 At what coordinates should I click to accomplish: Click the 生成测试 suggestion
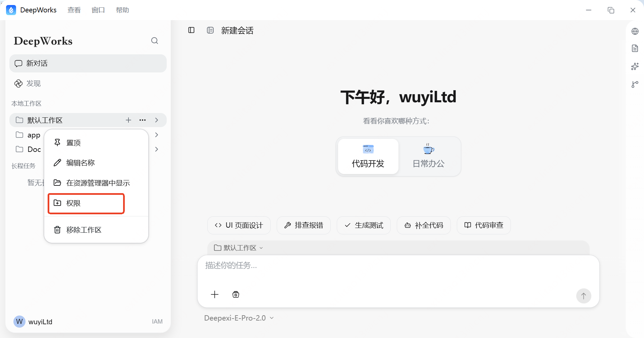click(364, 225)
